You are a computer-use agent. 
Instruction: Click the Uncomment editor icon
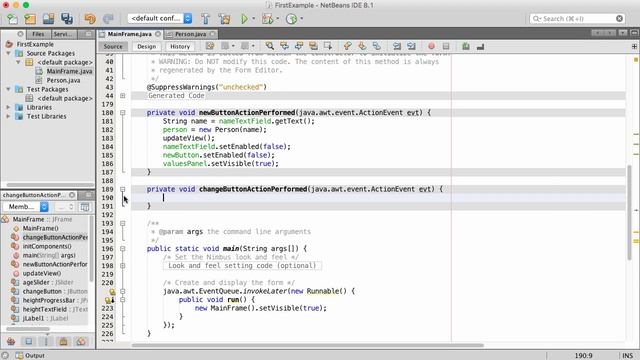pyautogui.click(x=480, y=46)
